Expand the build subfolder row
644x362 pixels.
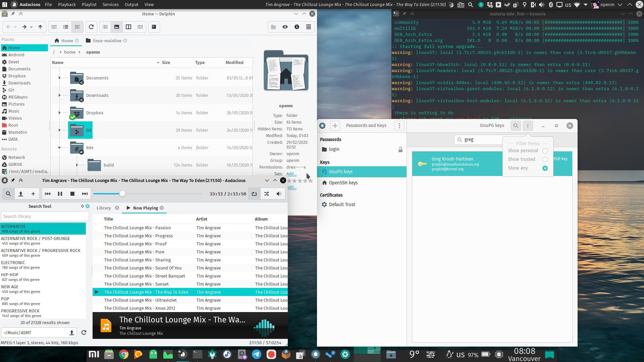[77, 165]
